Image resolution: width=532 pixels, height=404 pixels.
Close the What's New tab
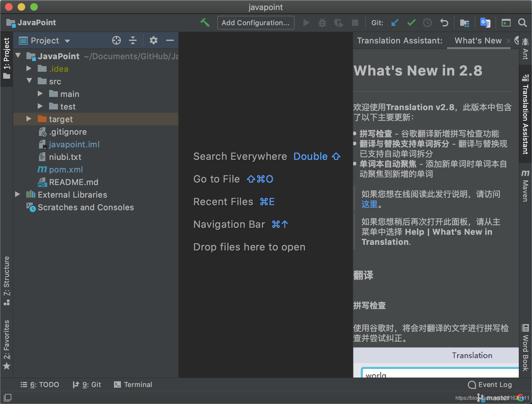click(508, 41)
